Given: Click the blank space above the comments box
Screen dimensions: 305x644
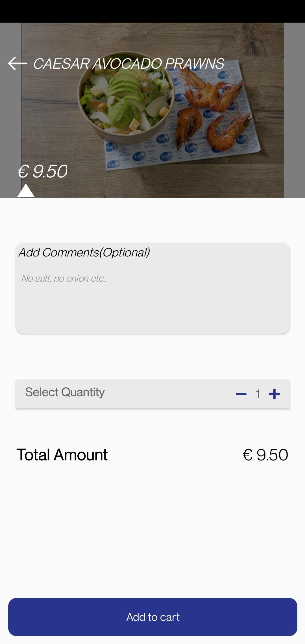Looking at the screenshot, I should 152,220.
